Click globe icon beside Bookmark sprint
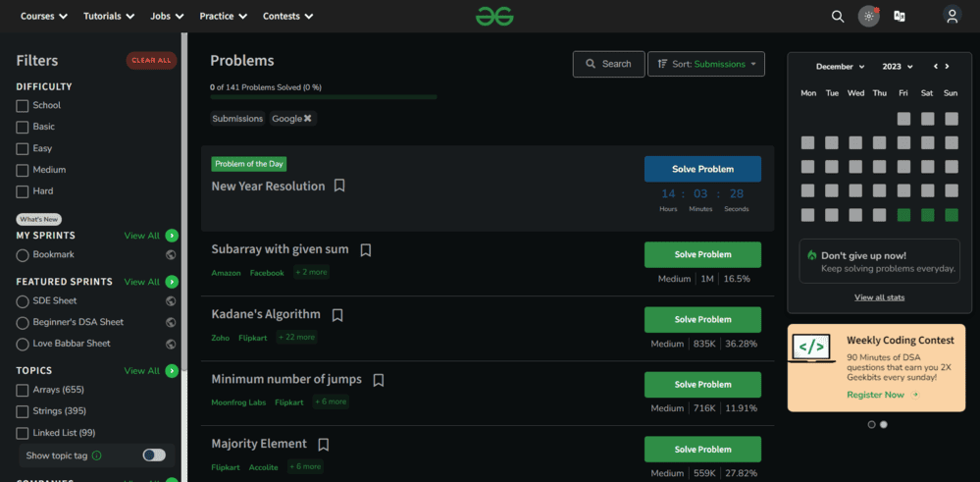This screenshot has width=980, height=482. coord(171,255)
